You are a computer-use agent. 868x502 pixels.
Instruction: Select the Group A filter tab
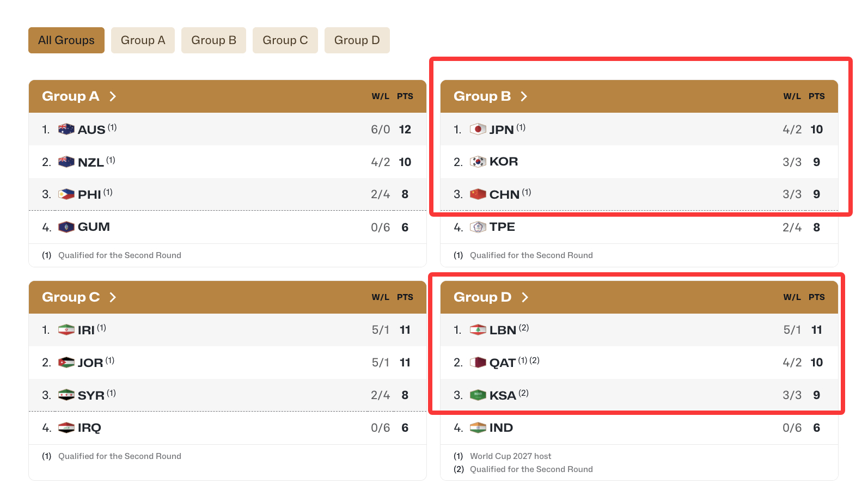(143, 40)
